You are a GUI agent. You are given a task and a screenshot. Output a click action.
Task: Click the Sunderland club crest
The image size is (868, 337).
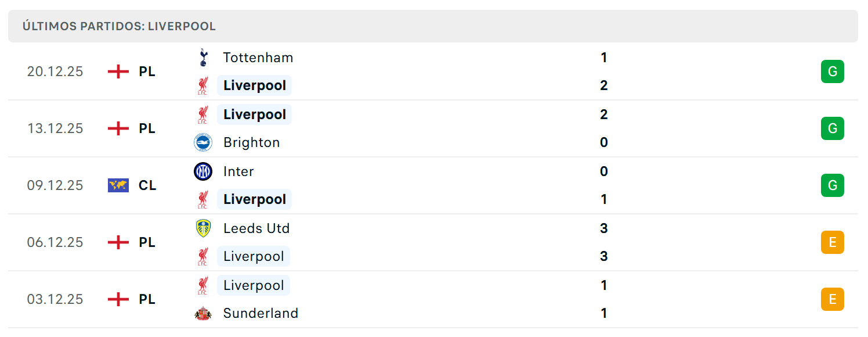coord(203,313)
